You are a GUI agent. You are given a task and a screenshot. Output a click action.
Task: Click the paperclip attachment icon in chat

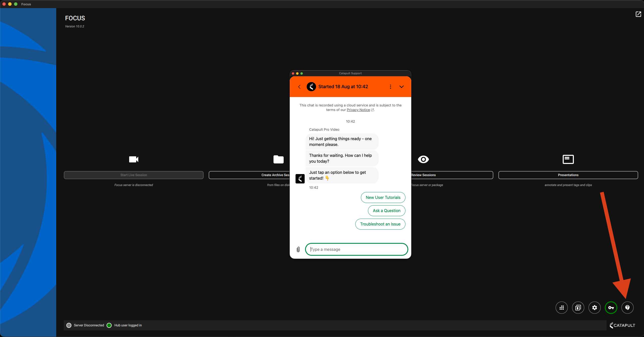click(298, 250)
